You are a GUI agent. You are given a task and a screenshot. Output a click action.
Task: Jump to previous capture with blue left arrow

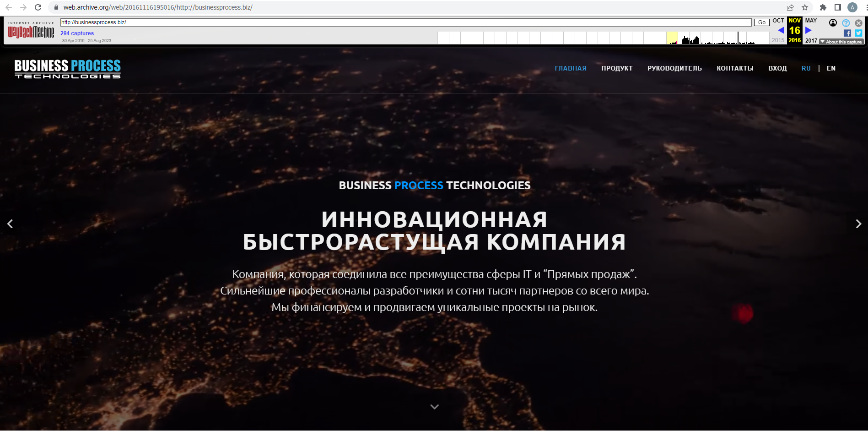tap(781, 30)
